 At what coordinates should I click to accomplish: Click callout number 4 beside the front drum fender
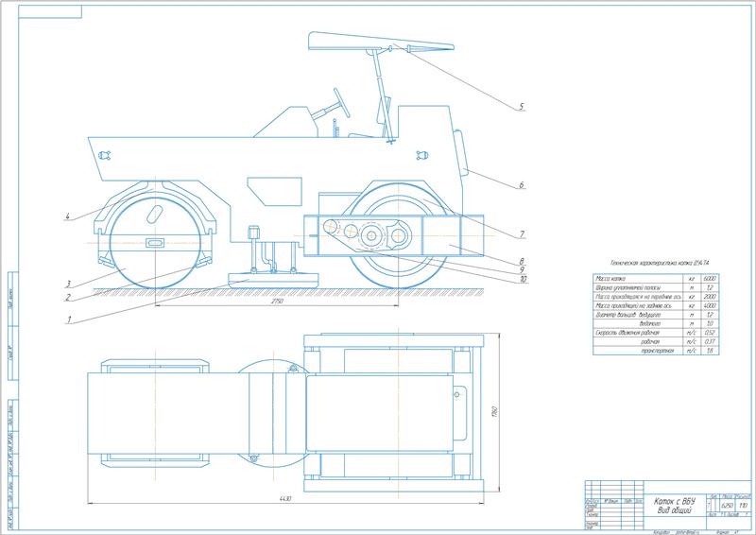click(x=67, y=216)
